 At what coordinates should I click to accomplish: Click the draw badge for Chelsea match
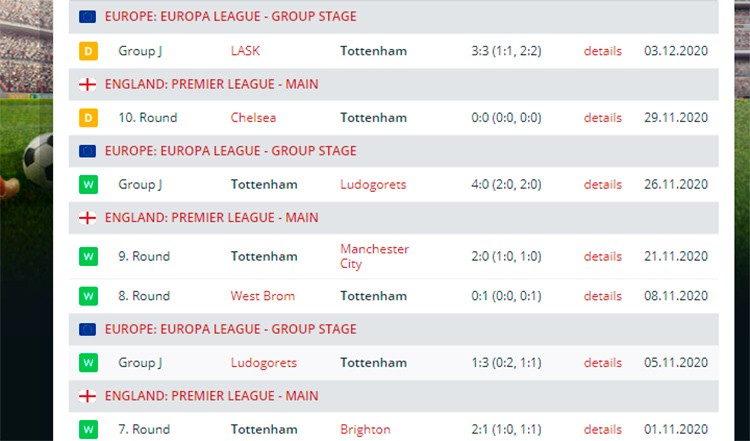(x=88, y=118)
